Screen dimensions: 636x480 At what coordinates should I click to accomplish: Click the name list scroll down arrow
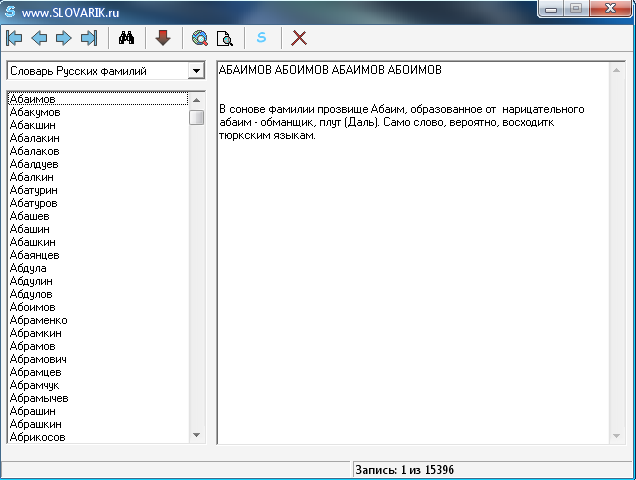pyautogui.click(x=197, y=435)
